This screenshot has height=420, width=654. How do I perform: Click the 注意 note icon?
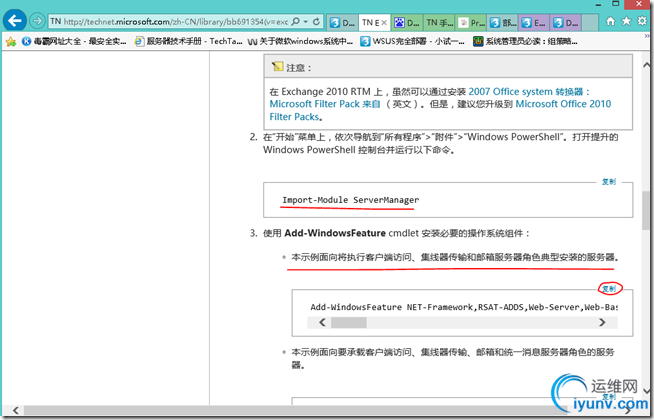(x=277, y=66)
